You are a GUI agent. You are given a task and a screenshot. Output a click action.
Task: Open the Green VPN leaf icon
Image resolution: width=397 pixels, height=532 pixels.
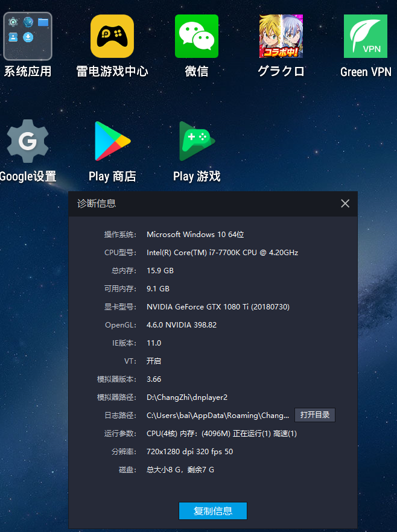[366, 36]
